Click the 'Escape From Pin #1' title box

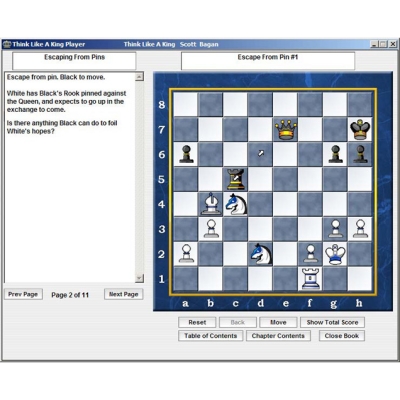[x=268, y=61]
